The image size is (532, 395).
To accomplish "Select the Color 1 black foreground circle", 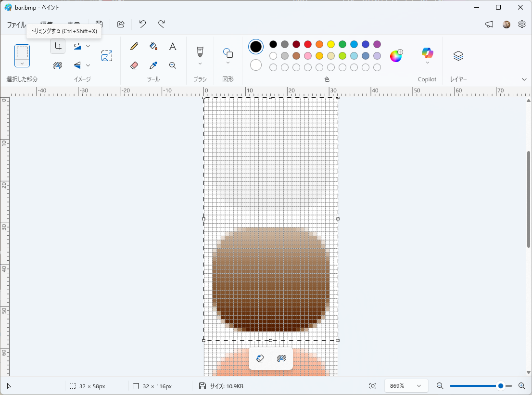I will click(x=256, y=47).
